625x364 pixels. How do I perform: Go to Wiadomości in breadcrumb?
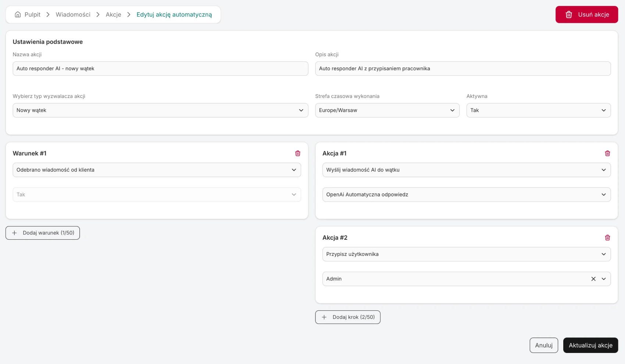[x=73, y=15]
